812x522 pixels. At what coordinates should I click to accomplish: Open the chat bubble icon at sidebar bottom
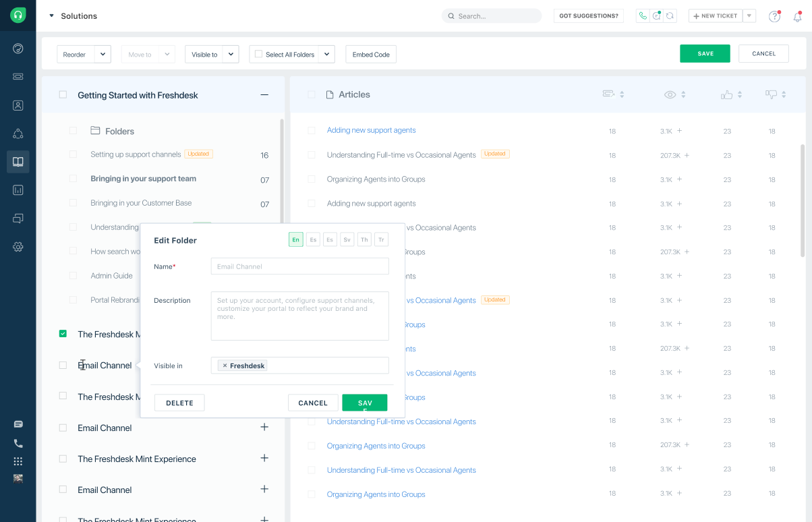click(18, 424)
